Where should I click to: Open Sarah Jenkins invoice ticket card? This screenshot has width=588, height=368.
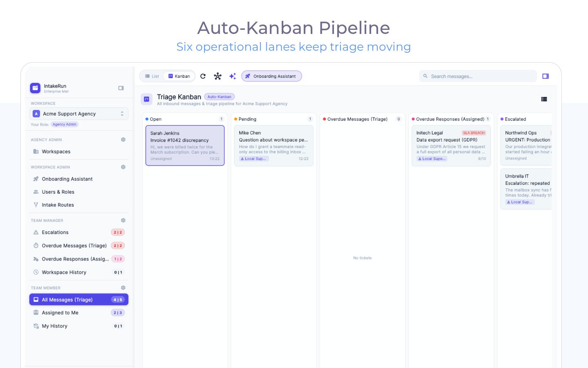pos(185,146)
